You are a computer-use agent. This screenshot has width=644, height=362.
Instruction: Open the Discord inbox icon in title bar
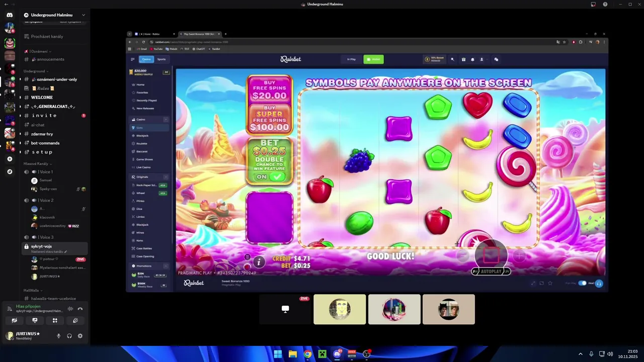click(x=593, y=4)
